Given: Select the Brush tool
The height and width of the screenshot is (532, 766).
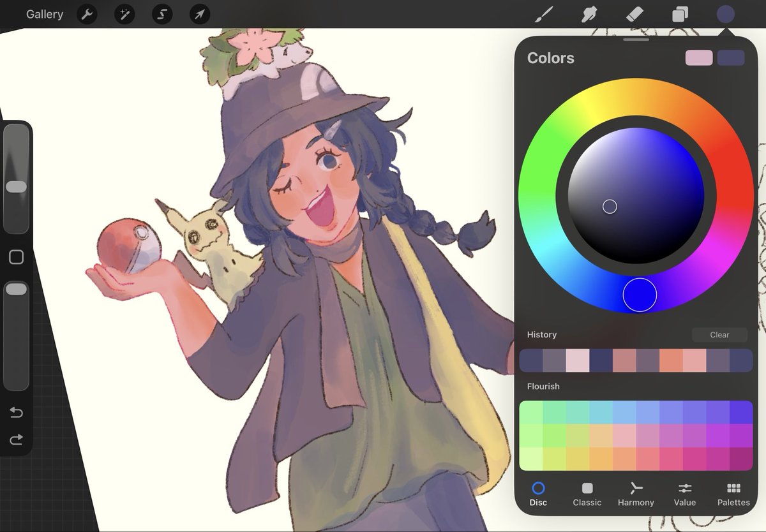Looking at the screenshot, I should [543, 14].
